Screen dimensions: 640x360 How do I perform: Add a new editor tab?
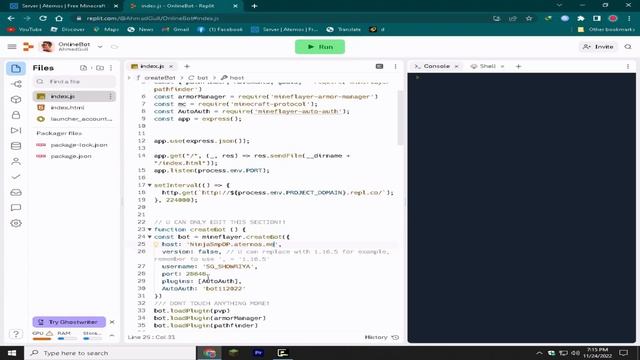187,66
